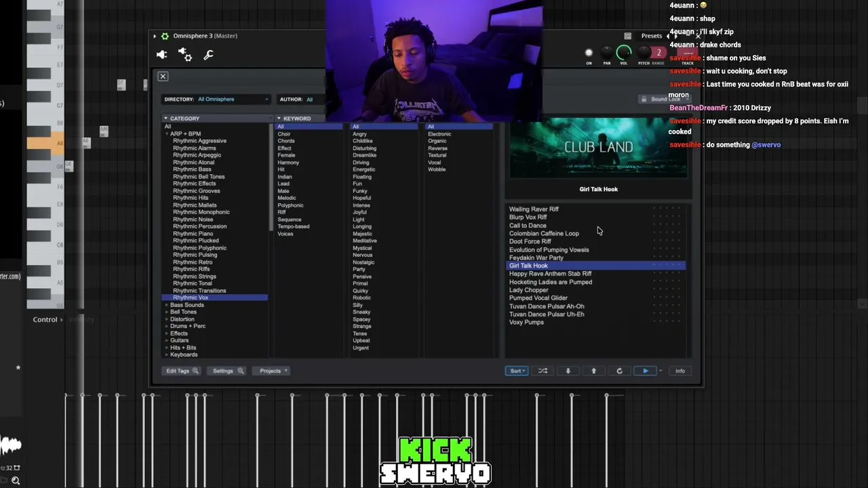The width and height of the screenshot is (868, 488).
Task: Adjust the PITCH knob
Action: 644,53
